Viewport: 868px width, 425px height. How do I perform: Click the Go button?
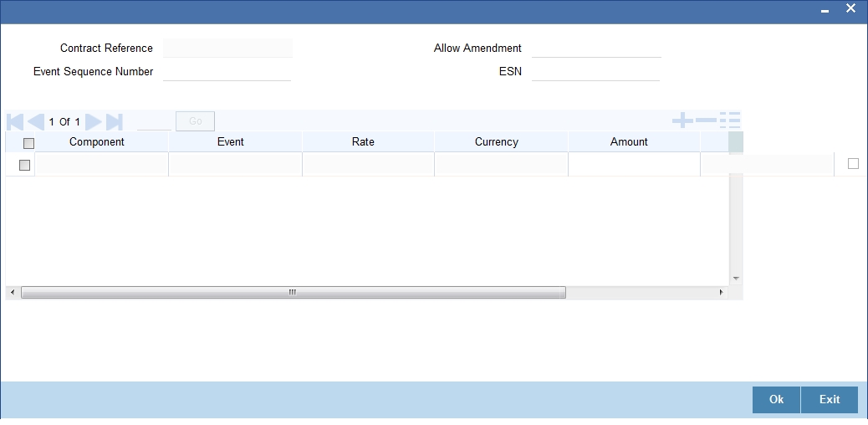click(x=196, y=120)
